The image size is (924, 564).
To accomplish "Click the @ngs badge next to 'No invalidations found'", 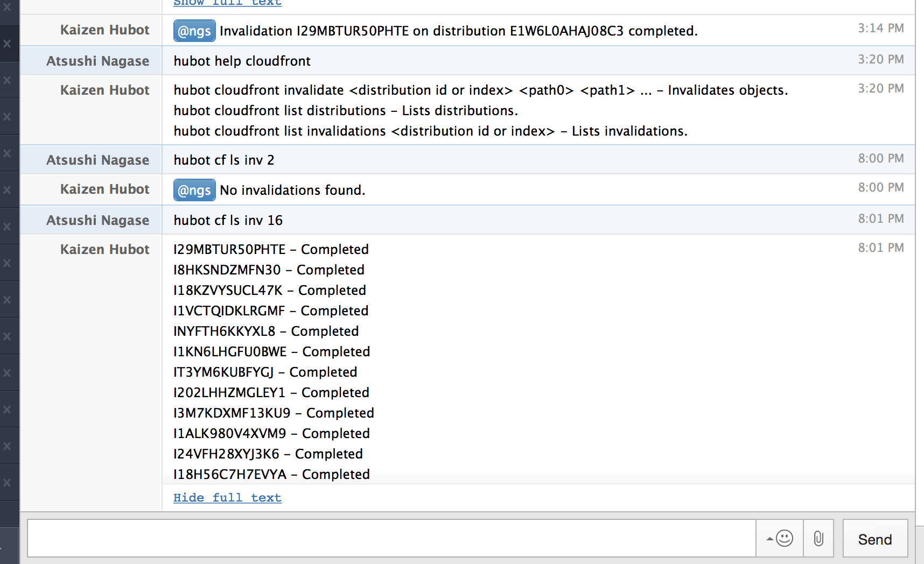I will pos(194,190).
